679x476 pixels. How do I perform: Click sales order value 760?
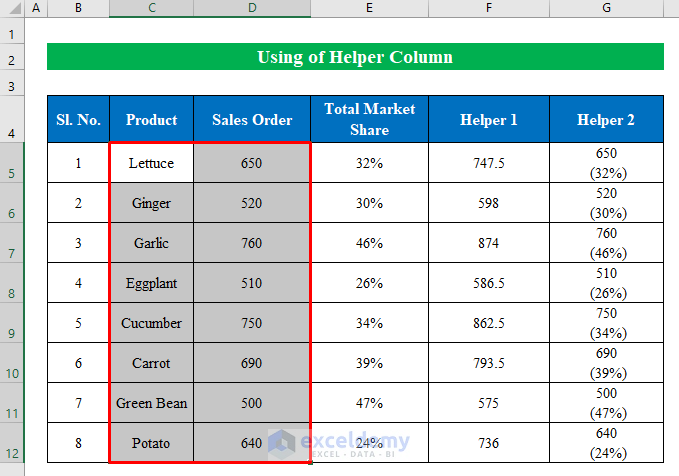[x=252, y=243]
